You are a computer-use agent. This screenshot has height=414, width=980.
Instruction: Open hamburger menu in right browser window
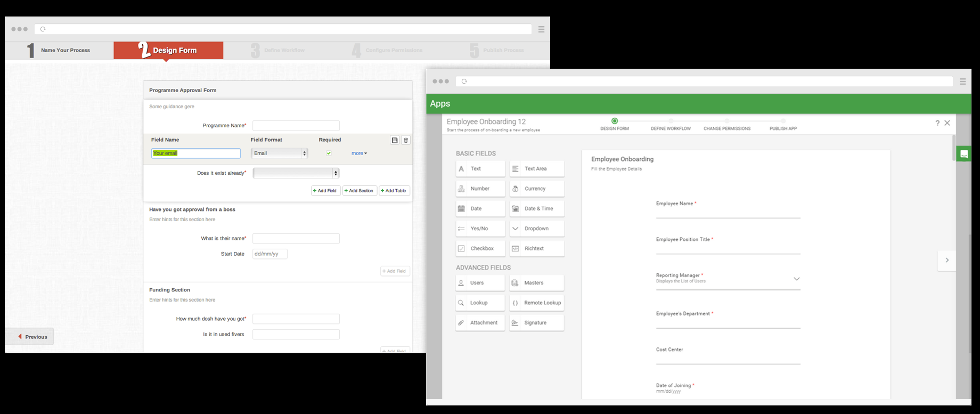click(962, 82)
